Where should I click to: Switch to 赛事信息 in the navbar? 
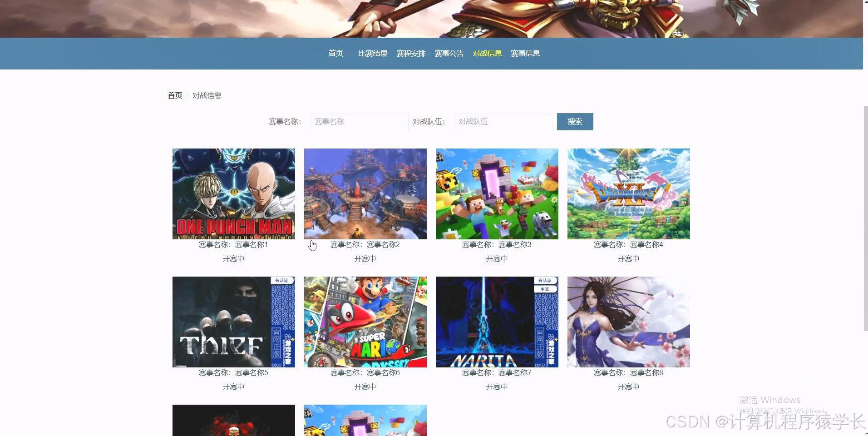point(525,53)
